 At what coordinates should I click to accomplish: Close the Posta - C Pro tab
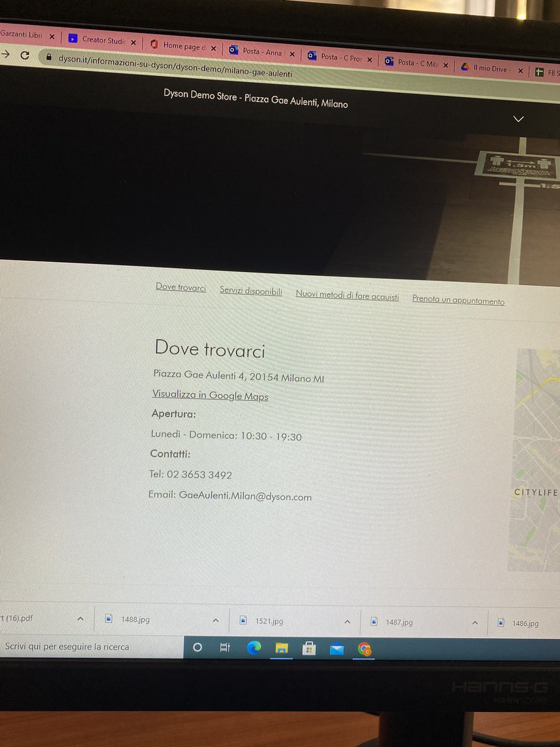(x=370, y=60)
